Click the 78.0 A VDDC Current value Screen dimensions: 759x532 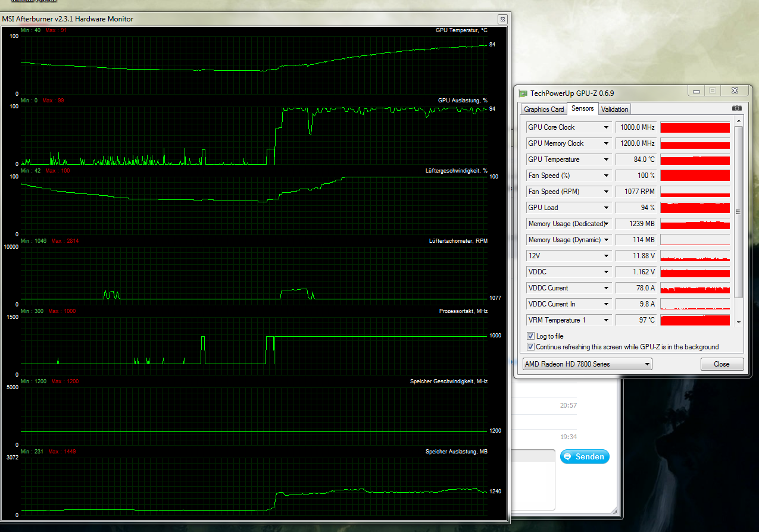[x=636, y=288]
